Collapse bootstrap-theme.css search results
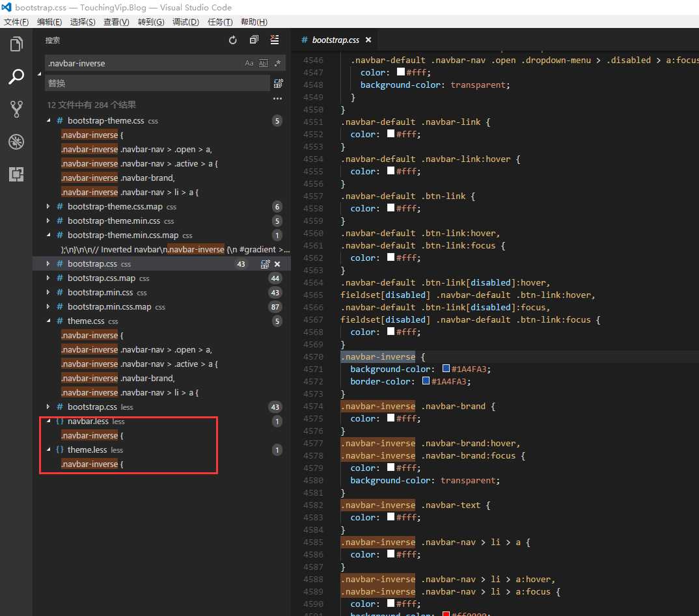The width and height of the screenshot is (699, 616). pos(48,121)
